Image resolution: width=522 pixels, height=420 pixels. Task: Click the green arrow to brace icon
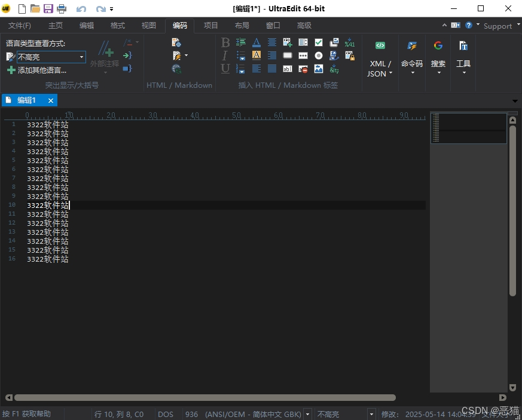click(x=127, y=55)
